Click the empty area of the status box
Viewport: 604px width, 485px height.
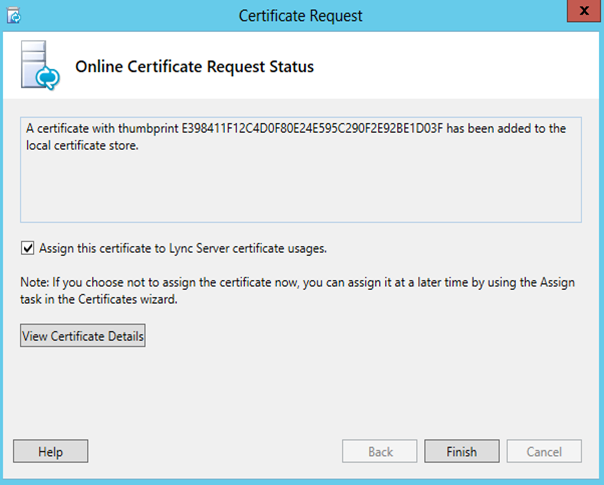click(x=301, y=187)
